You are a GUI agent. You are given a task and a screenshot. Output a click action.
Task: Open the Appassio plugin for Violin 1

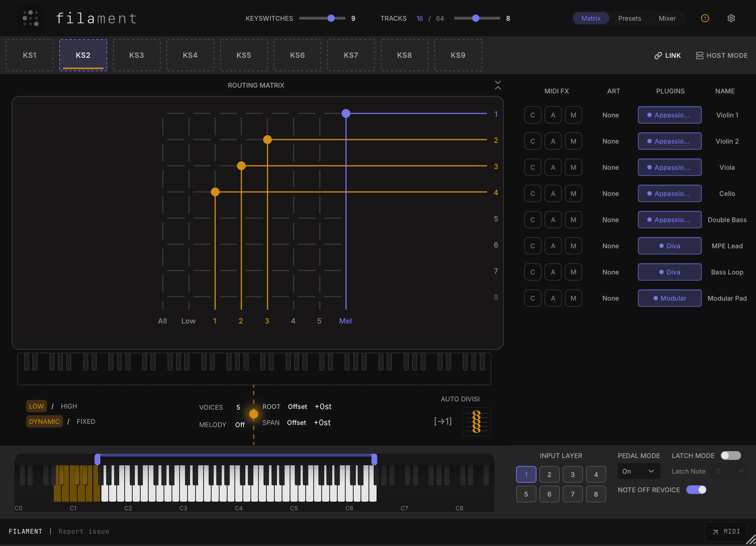coord(669,115)
